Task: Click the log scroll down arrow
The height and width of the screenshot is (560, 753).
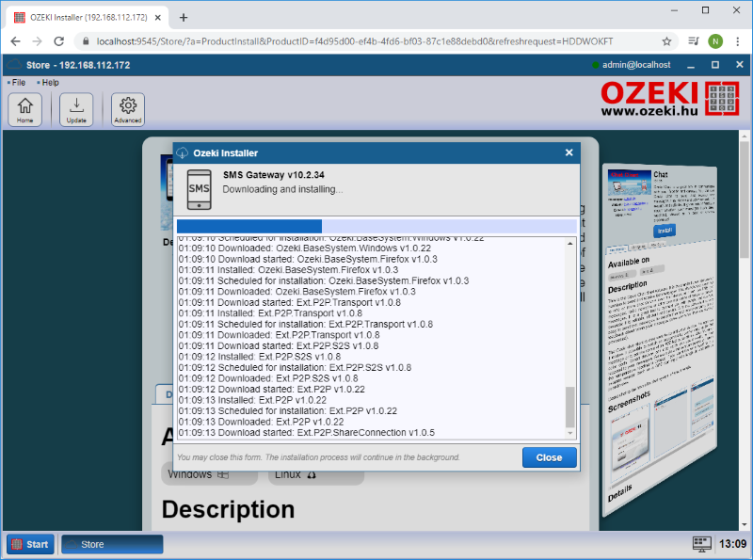Action: (x=570, y=433)
